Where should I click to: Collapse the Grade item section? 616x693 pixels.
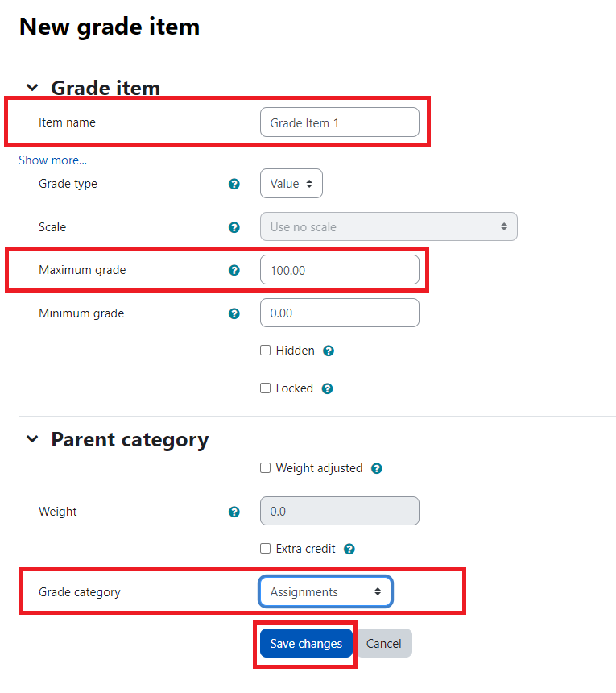pyautogui.click(x=32, y=87)
